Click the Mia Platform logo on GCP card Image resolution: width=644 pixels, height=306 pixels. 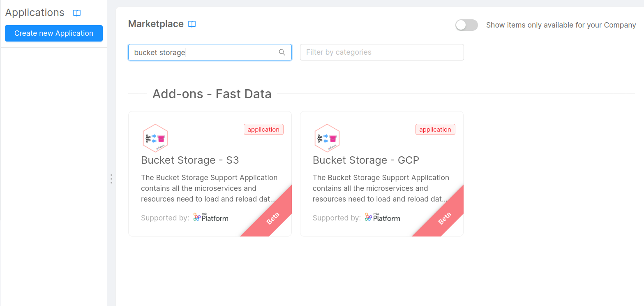pos(382,217)
